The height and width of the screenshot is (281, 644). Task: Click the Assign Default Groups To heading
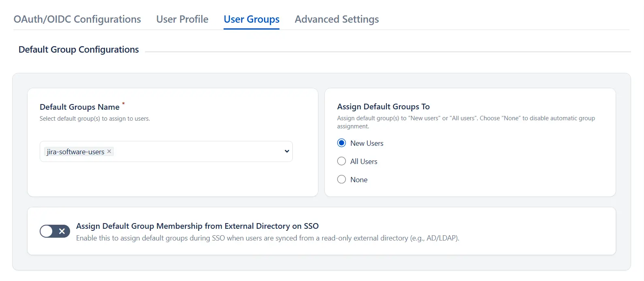pos(383,106)
